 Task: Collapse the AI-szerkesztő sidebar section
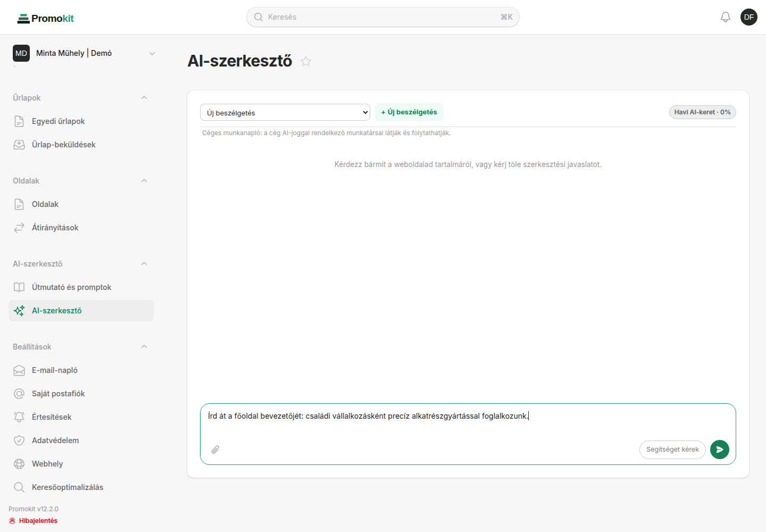(x=144, y=264)
